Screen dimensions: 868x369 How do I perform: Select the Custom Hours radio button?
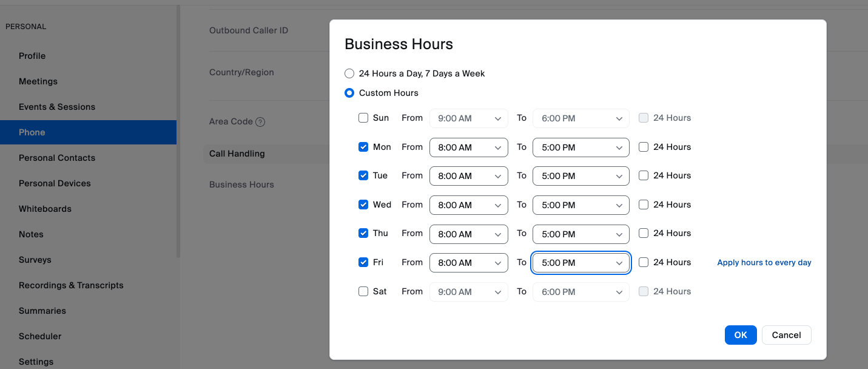349,93
